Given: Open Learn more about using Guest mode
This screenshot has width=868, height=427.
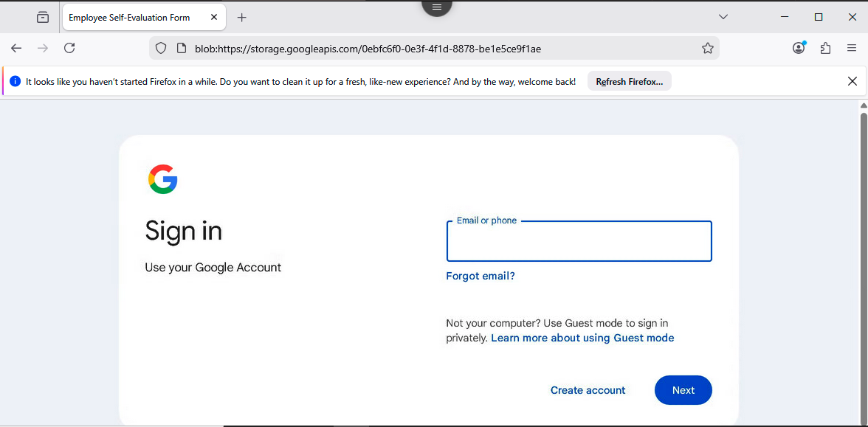Looking at the screenshot, I should tap(582, 338).
